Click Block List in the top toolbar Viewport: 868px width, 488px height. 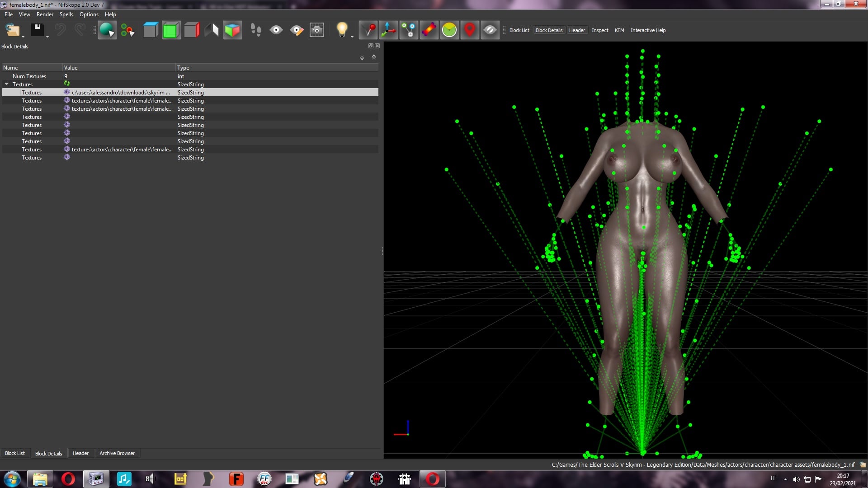[519, 30]
